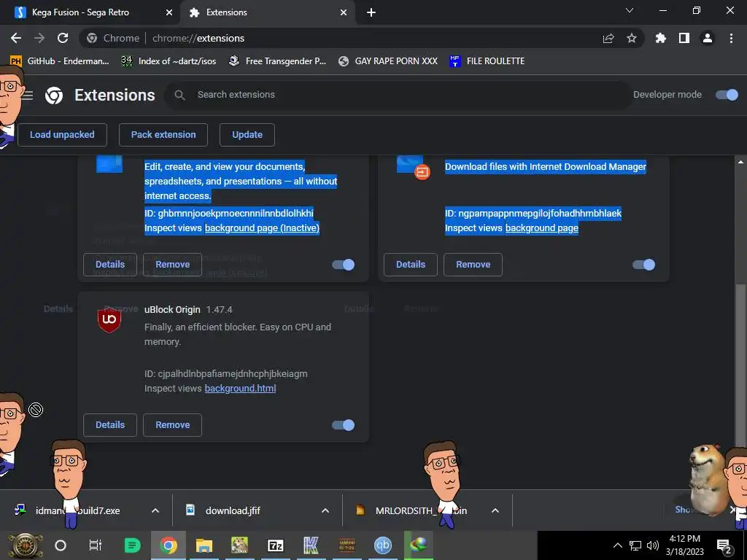Remove the Internet Download Manager extension
The width and height of the screenshot is (747, 560).
(x=473, y=264)
